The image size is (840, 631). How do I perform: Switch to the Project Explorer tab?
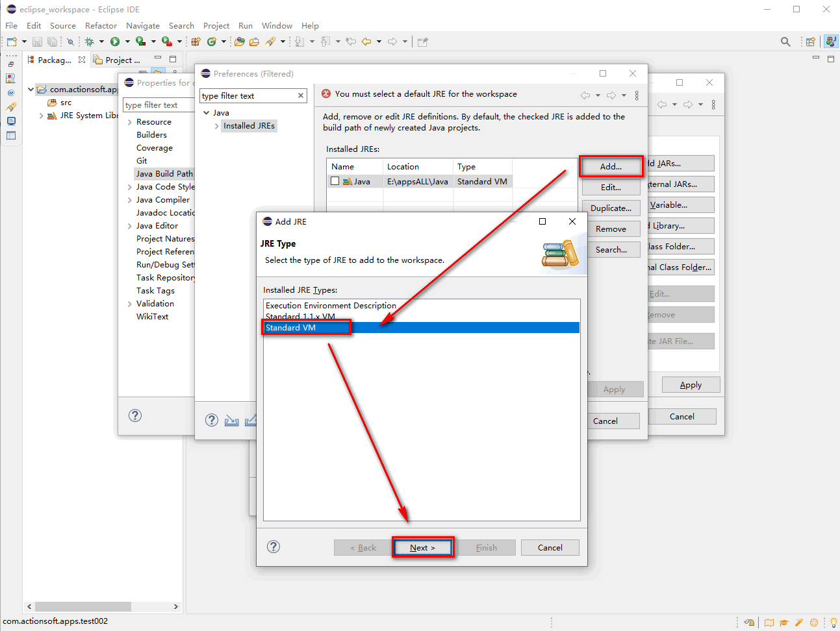(x=118, y=60)
